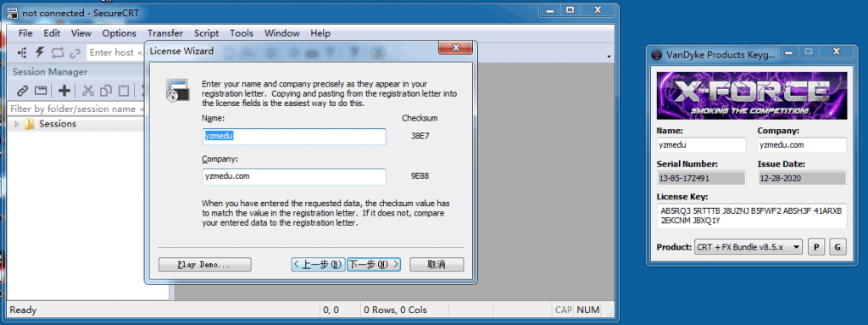This screenshot has width=868, height=325.
Task: Click the License Key text box
Action: click(x=752, y=216)
